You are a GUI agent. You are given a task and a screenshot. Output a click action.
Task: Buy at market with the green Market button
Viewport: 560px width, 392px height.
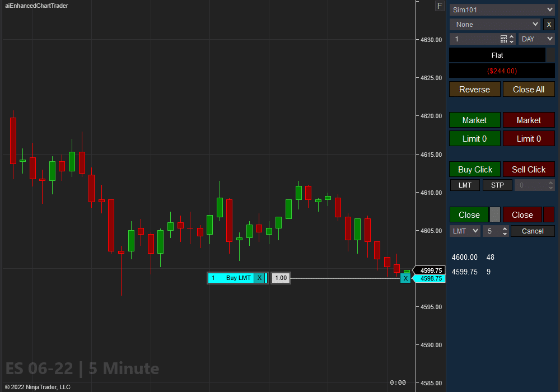click(x=474, y=120)
